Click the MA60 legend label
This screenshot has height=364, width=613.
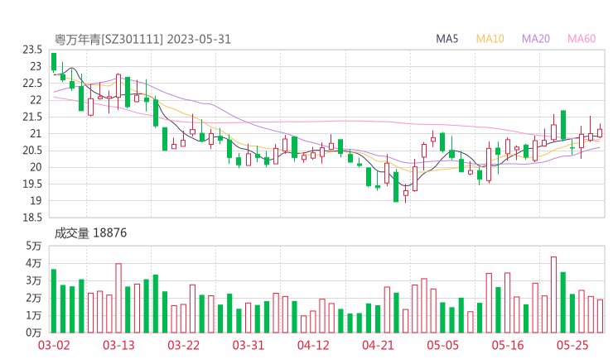582,39
